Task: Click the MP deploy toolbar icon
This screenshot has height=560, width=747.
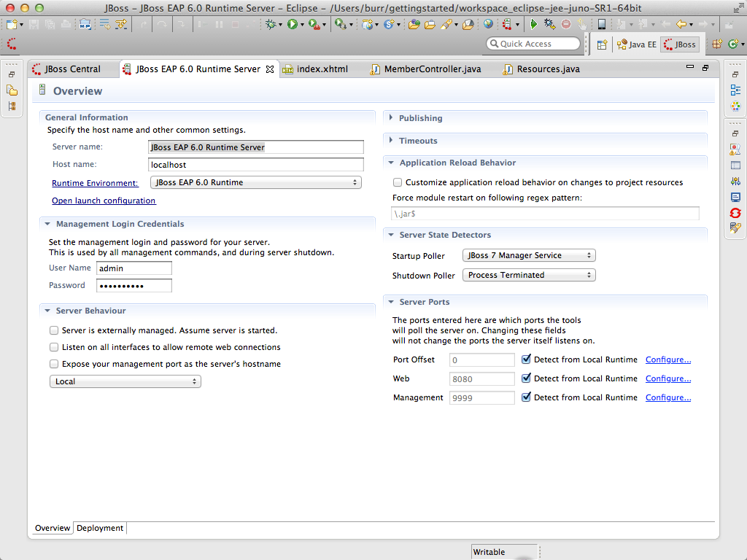Action: click(x=85, y=24)
